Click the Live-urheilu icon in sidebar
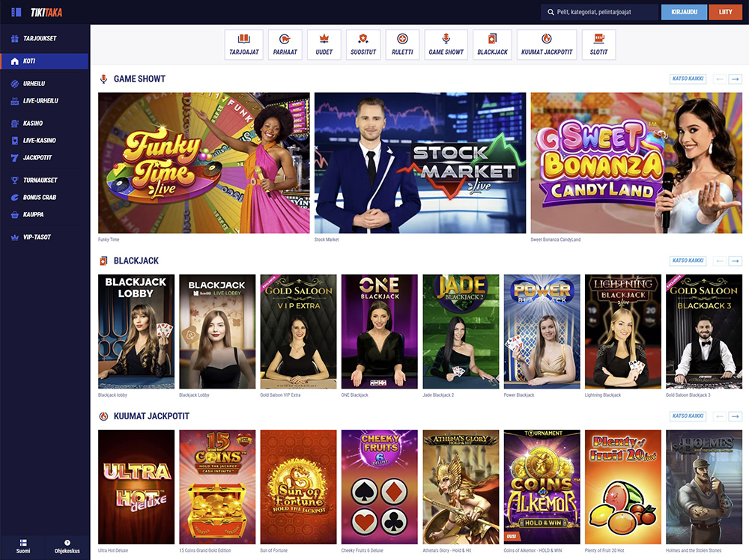 (x=15, y=101)
